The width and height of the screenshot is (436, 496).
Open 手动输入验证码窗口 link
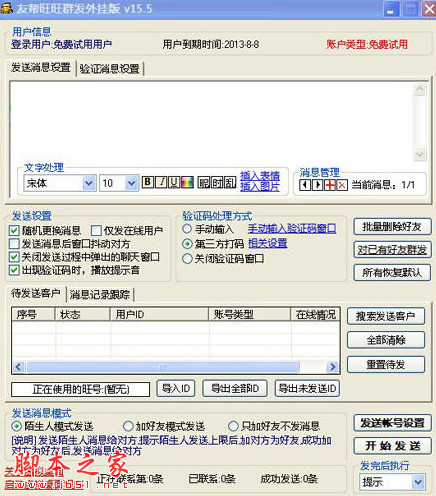[x=292, y=229]
